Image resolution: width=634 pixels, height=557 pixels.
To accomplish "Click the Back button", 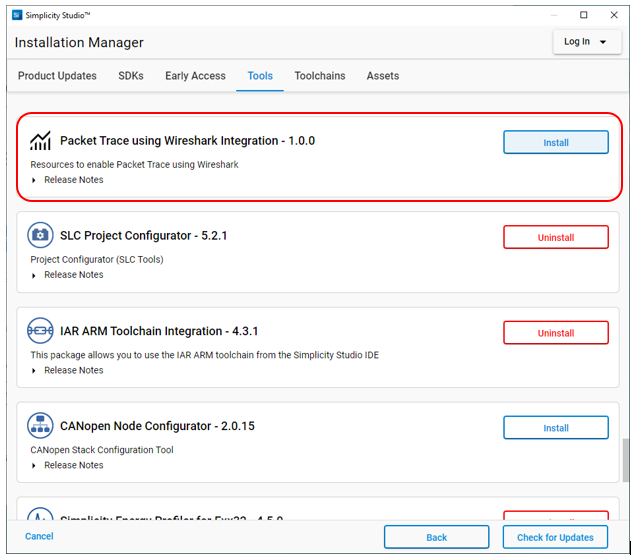I will 437,537.
